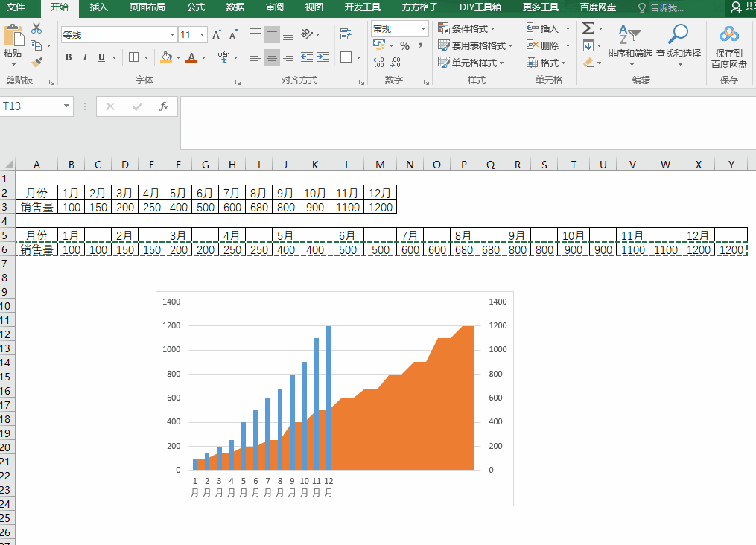
Task: Apply the Borders icon
Action: pos(134,57)
